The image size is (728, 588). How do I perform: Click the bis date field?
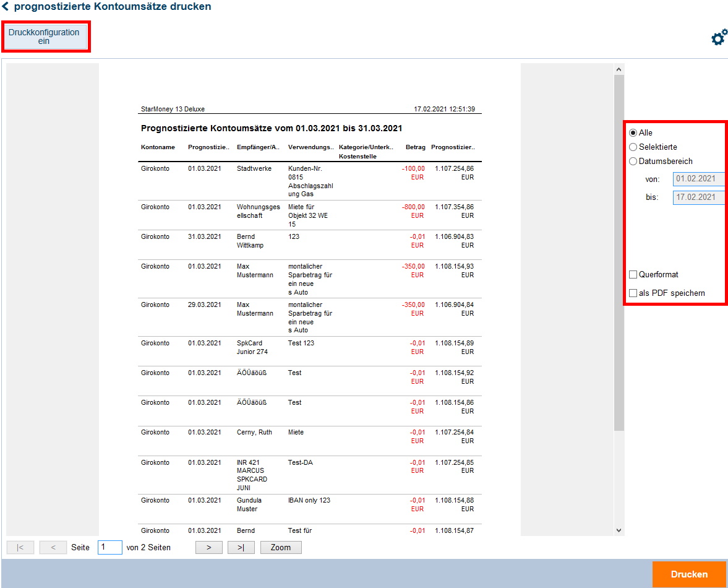698,198
